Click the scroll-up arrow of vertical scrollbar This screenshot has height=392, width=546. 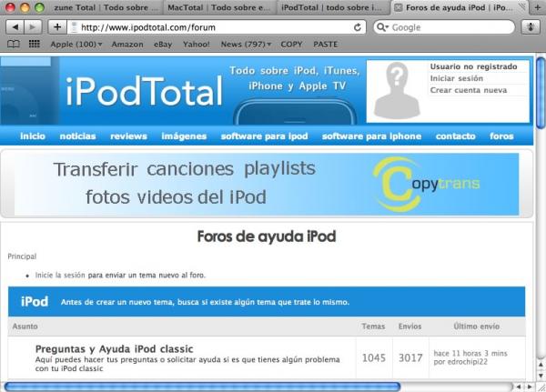pyautogui.click(x=541, y=365)
